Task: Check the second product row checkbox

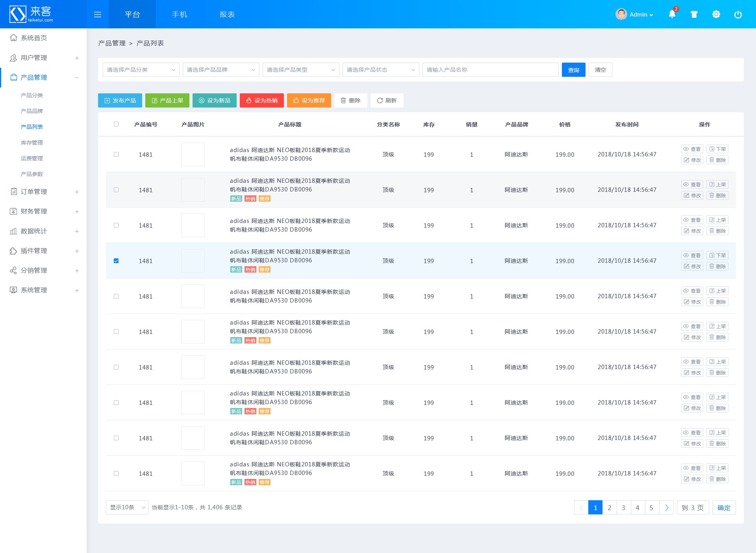Action: click(x=116, y=190)
